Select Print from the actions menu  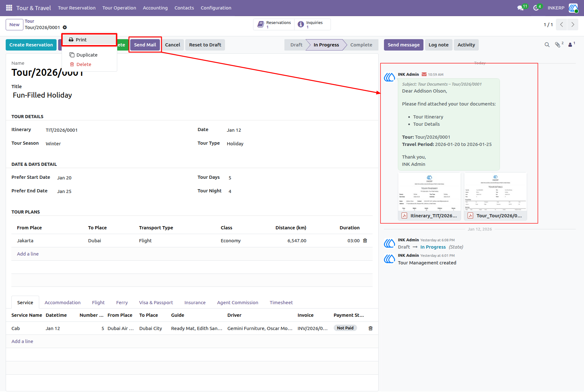pyautogui.click(x=89, y=40)
